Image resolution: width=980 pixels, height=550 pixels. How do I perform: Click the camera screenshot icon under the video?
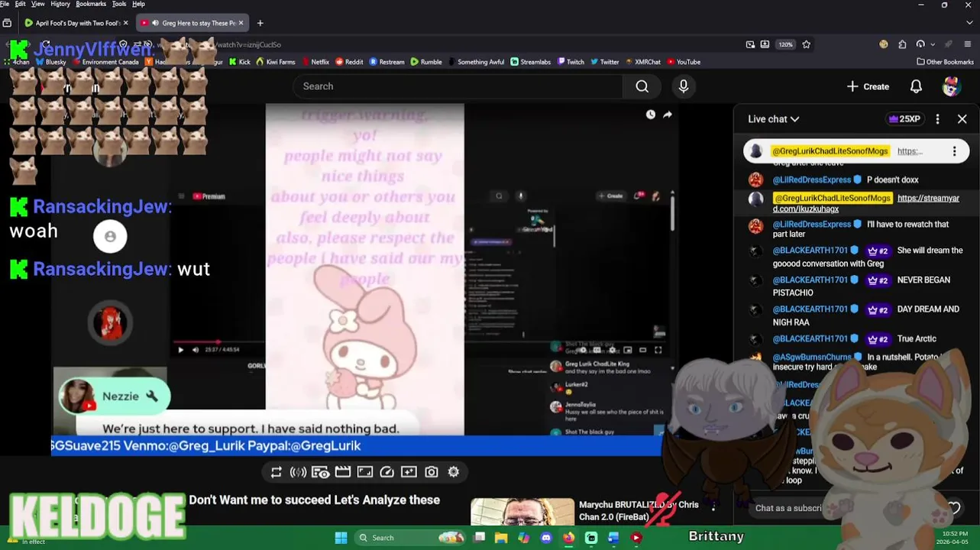[432, 472]
